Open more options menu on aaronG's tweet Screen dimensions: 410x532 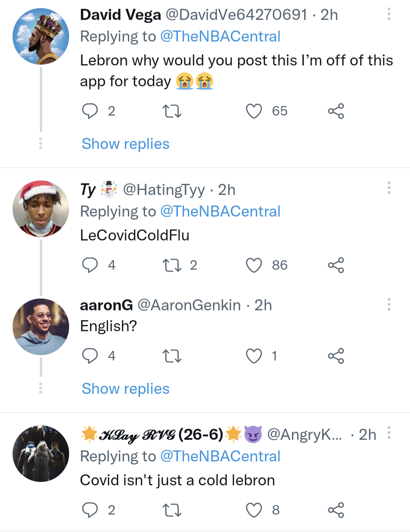389,304
